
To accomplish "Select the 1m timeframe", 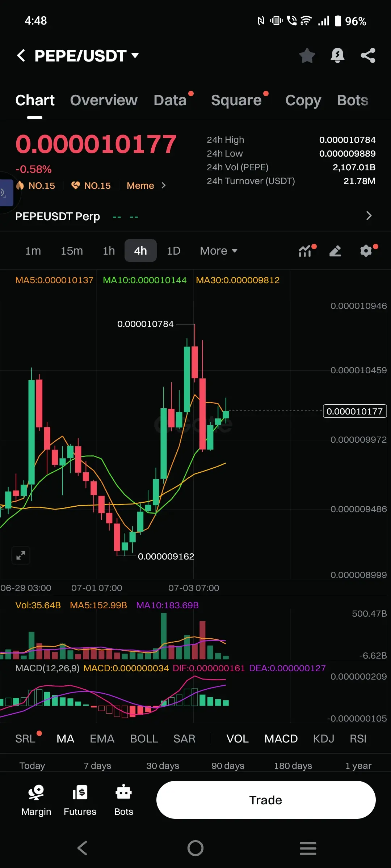I will click(x=33, y=251).
